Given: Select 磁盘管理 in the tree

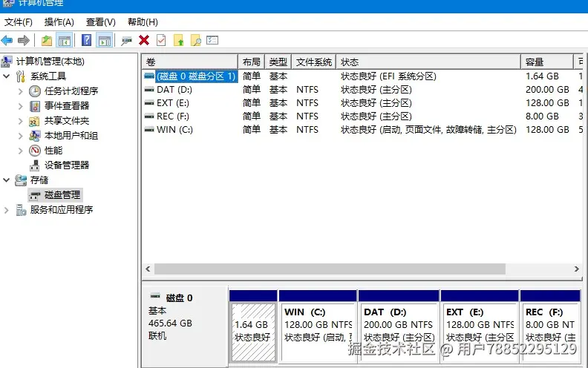Looking at the screenshot, I should tap(62, 195).
